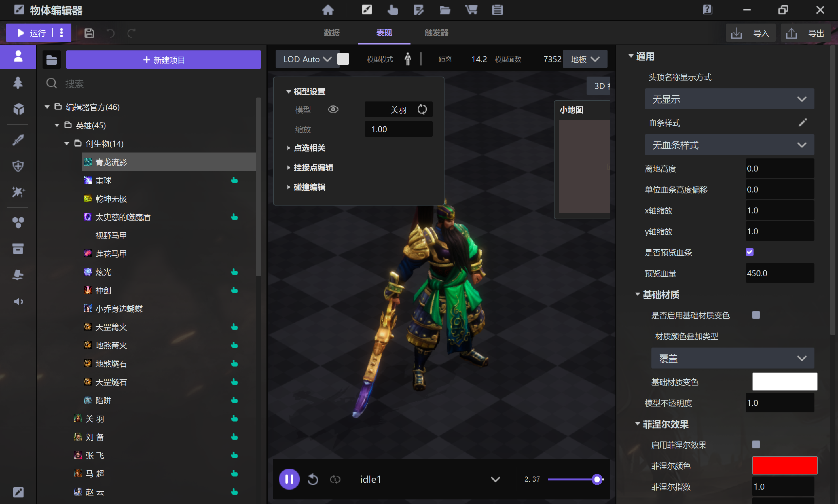Select the three-dots cluster sidebar category

[x=18, y=223]
